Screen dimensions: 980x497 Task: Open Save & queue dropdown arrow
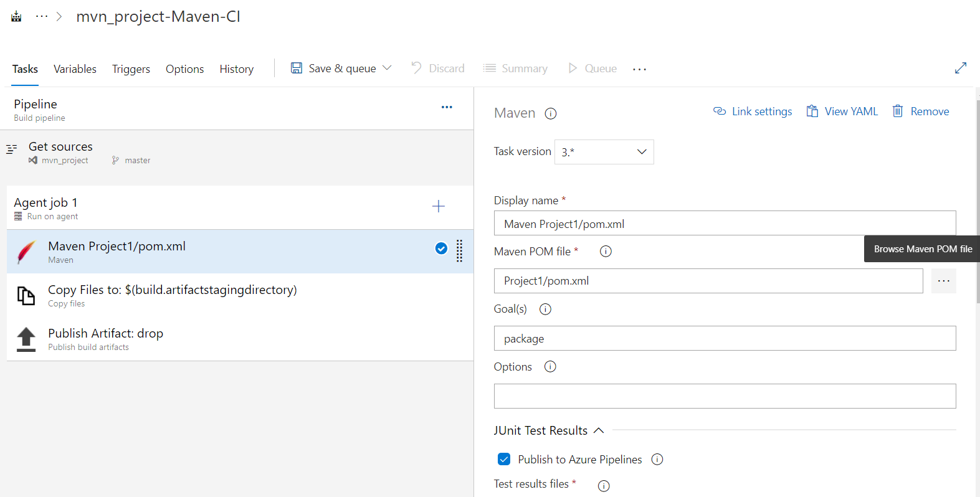[x=387, y=68]
